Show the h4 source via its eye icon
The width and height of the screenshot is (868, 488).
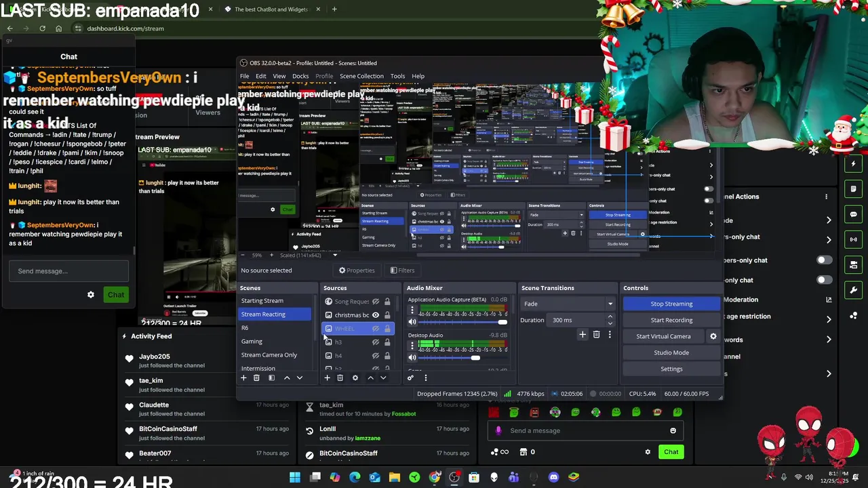pyautogui.click(x=375, y=356)
